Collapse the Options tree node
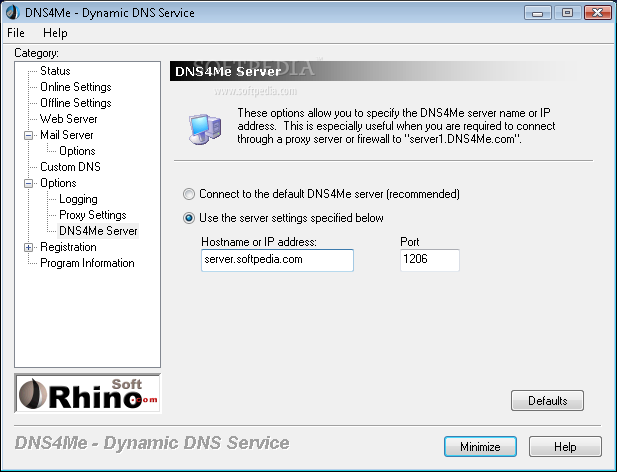 (28, 183)
